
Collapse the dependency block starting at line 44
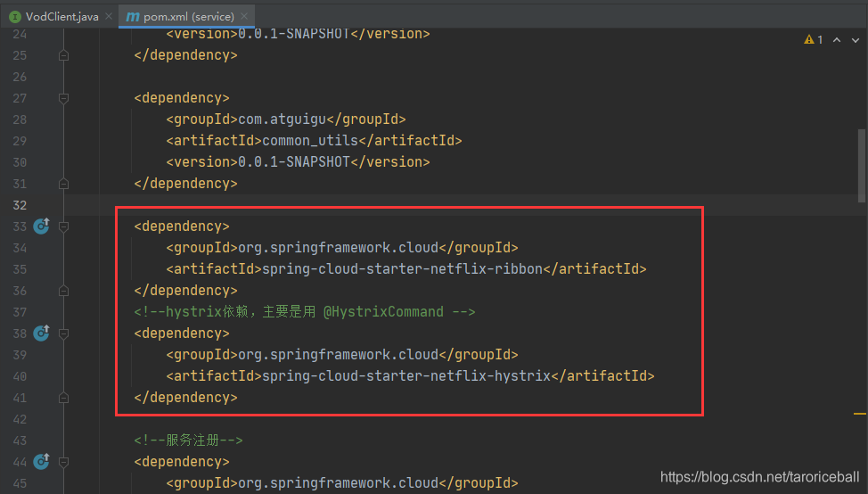(x=63, y=462)
